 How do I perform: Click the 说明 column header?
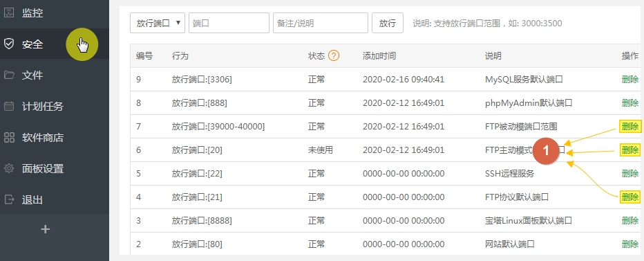(493, 56)
